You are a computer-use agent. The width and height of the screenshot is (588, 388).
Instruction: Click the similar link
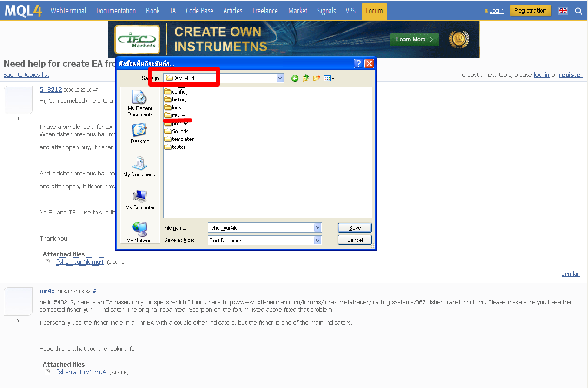(570, 274)
